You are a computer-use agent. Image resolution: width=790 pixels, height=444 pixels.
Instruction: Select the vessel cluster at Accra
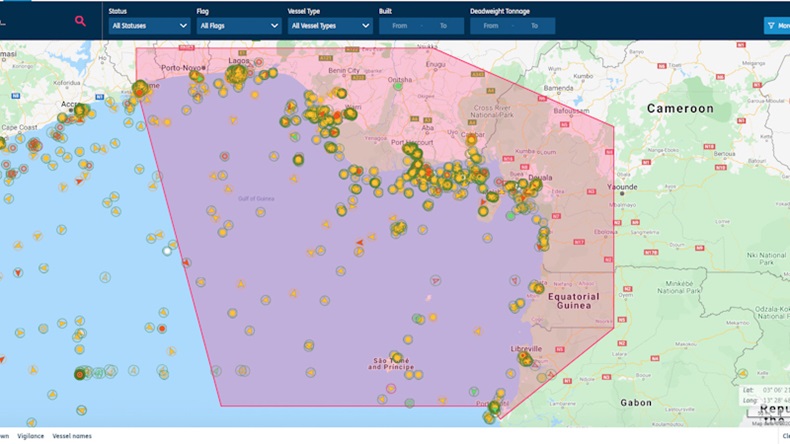click(x=81, y=110)
